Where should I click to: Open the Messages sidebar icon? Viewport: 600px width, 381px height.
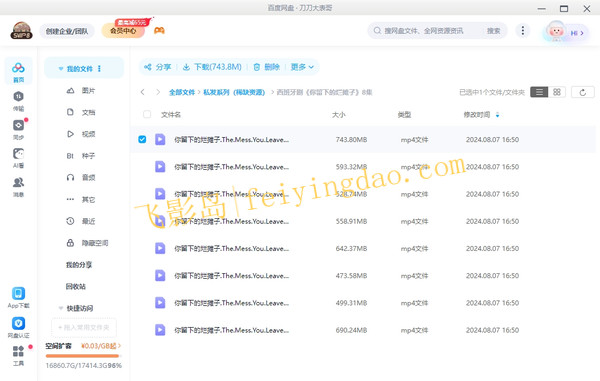coord(18,187)
